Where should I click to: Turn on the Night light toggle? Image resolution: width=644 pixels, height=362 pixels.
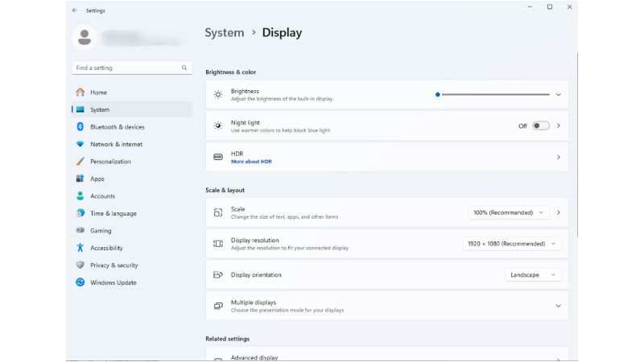pyautogui.click(x=540, y=125)
